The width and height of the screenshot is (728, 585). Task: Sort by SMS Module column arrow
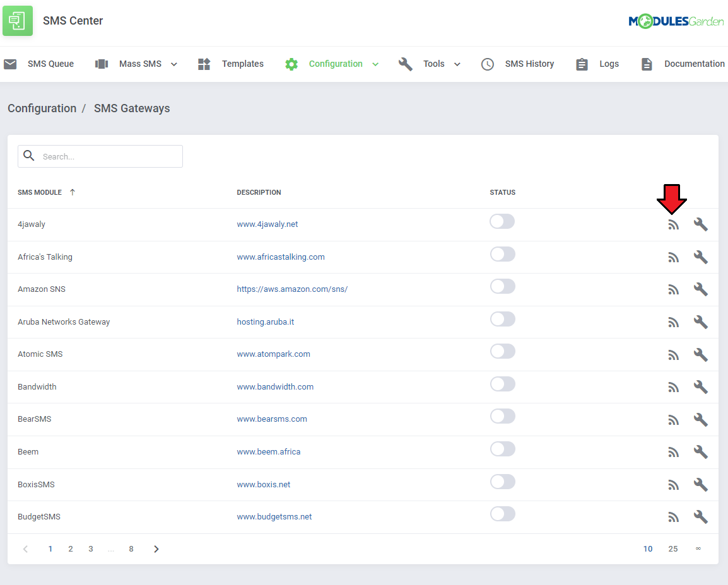click(x=73, y=192)
